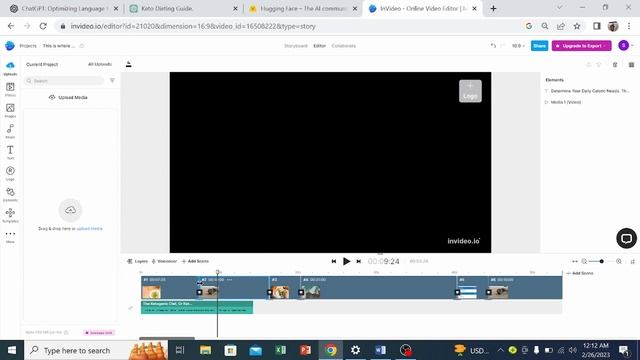Screen dimensions: 640x360
Task: Click the fill color icon above canvas
Action: point(129,64)
